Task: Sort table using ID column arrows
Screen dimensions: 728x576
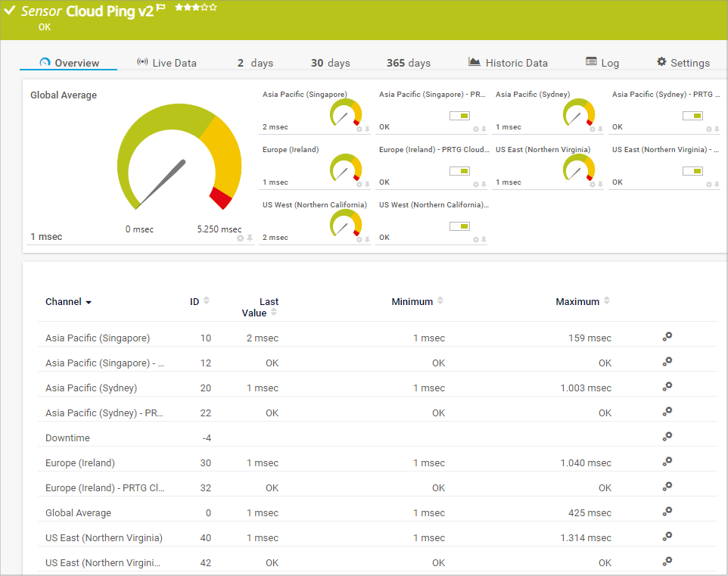Action: click(x=207, y=301)
